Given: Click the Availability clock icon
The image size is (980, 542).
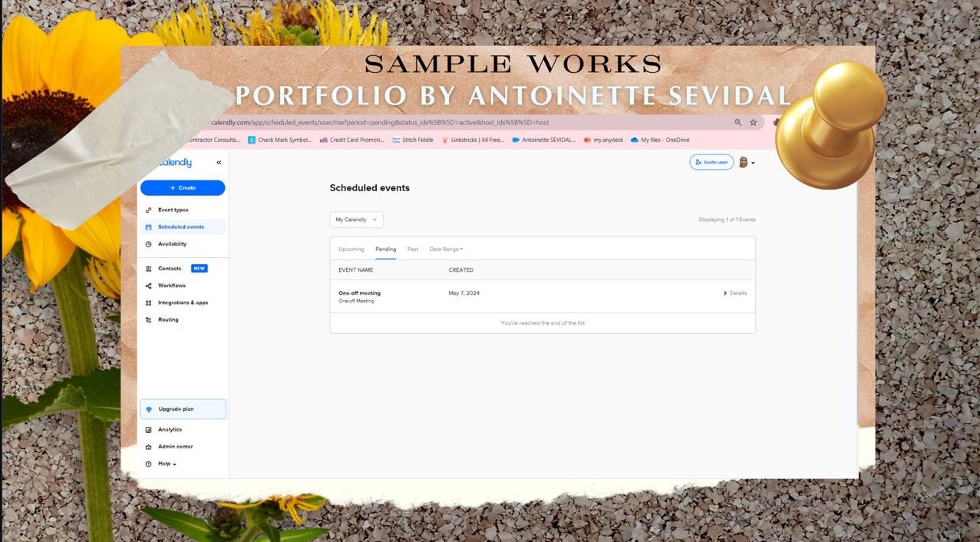Looking at the screenshot, I should 149,244.
